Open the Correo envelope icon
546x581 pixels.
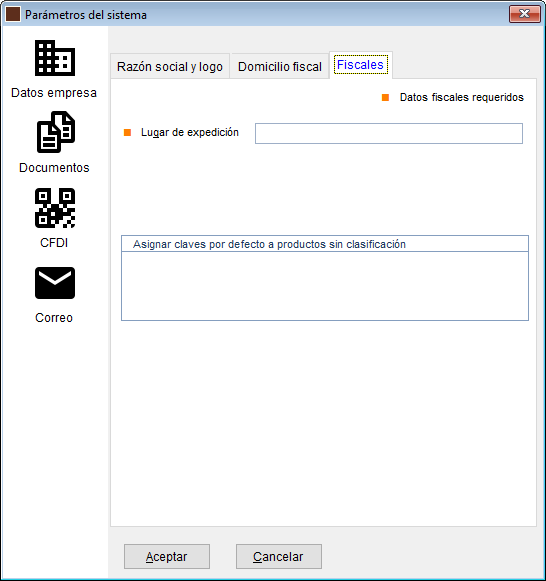click(x=55, y=283)
